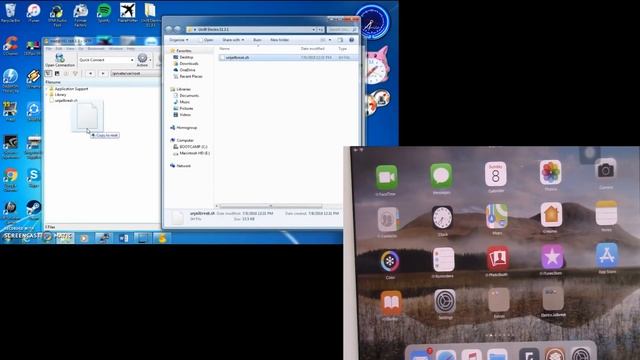Open the Edit menu in Cyberduck
640x360 pixels.
pyautogui.click(x=59, y=49)
